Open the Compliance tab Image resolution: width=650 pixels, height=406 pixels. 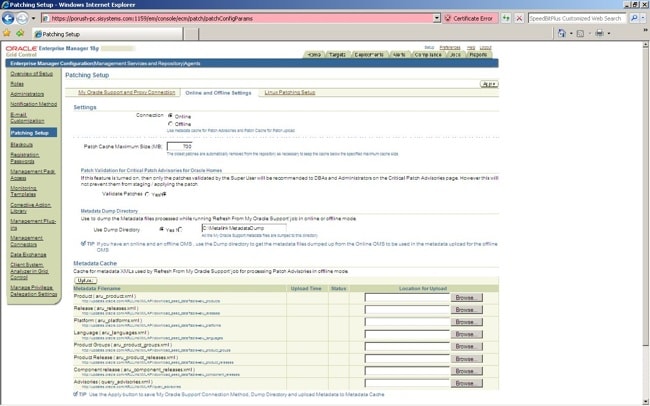coord(428,55)
